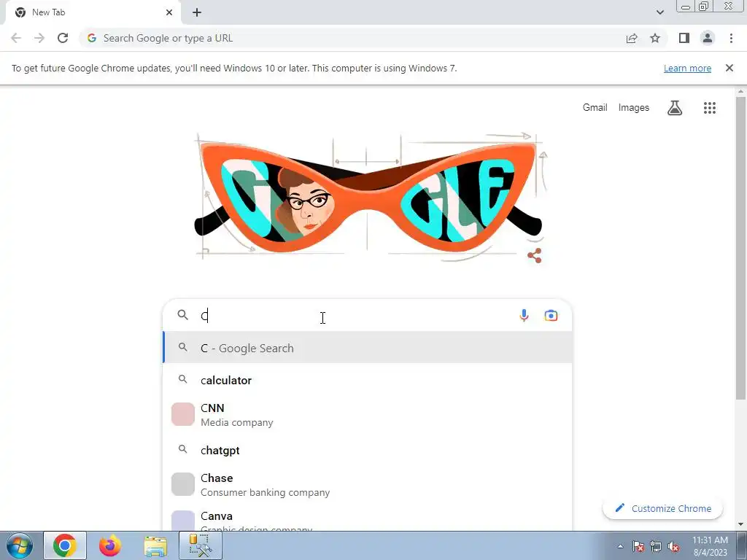Screen dimensions: 747x560
Task: Open Search Labs flask icon
Action: [x=675, y=108]
